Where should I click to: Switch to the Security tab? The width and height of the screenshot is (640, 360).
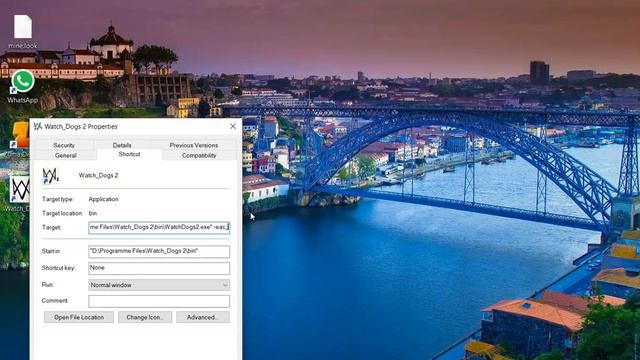coord(64,145)
